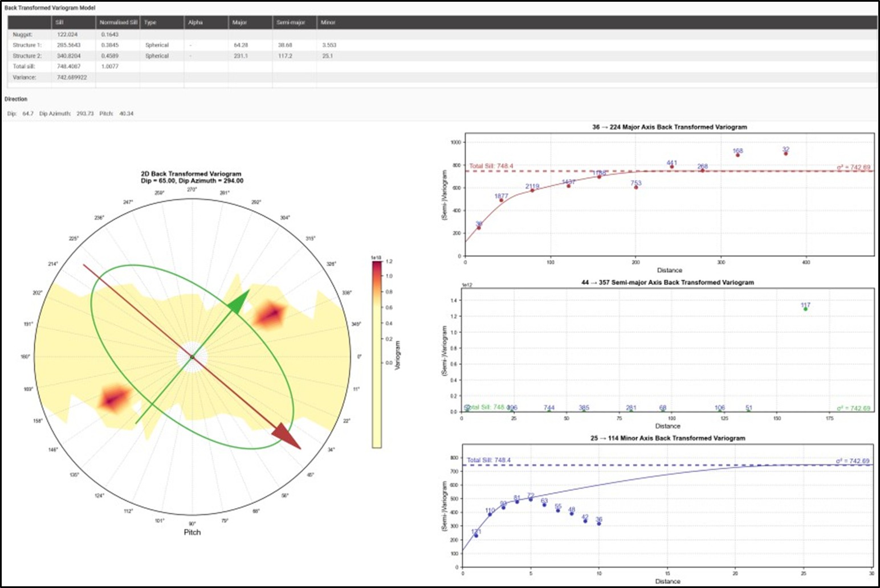Click the Pitch value 40.34
This screenshot has height=588, width=880.
click(x=126, y=114)
